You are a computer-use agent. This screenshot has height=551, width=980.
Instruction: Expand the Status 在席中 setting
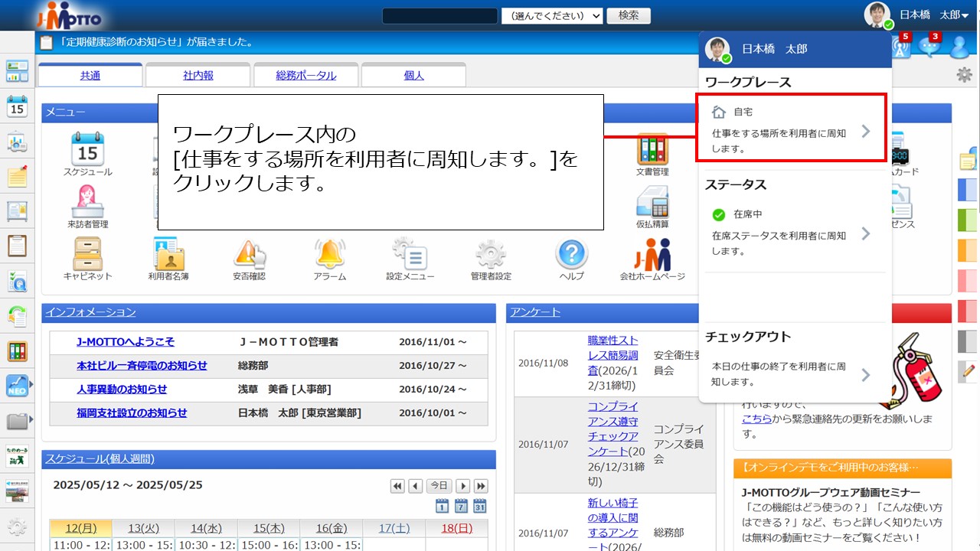click(x=791, y=233)
